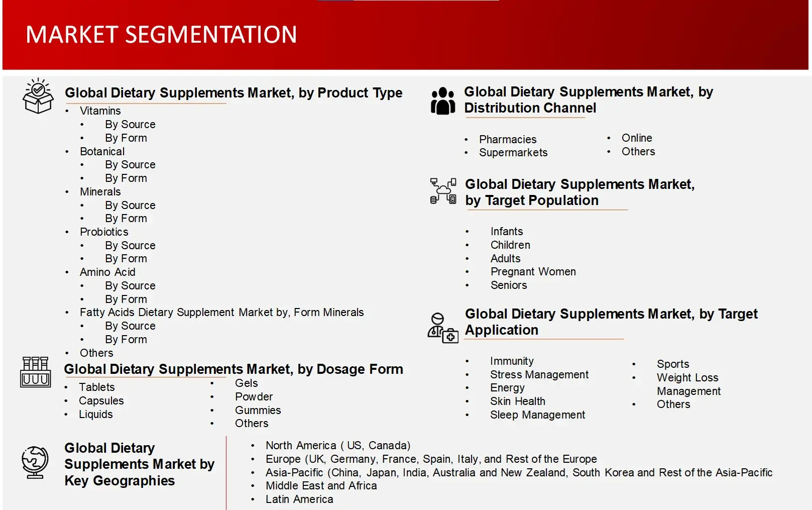Select the Capsules item

pyautogui.click(x=101, y=401)
